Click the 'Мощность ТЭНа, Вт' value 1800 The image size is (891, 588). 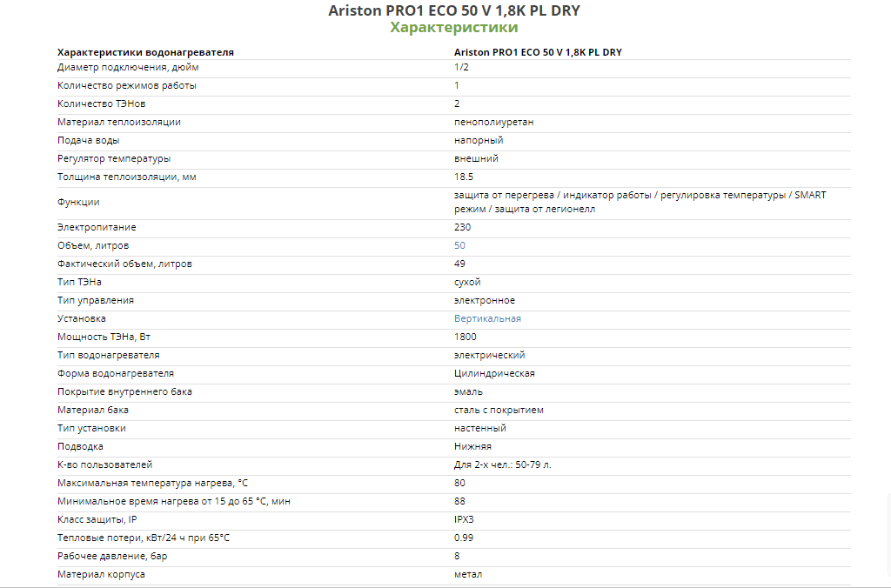point(465,337)
